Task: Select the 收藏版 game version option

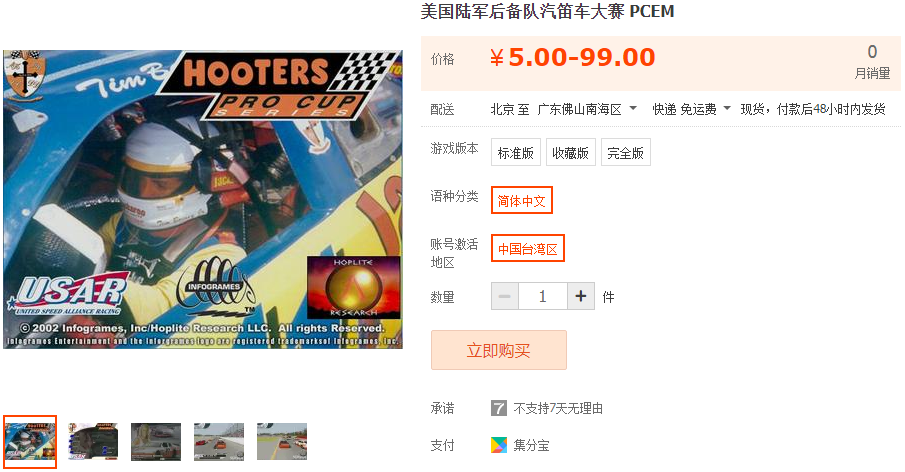Action: point(570,152)
